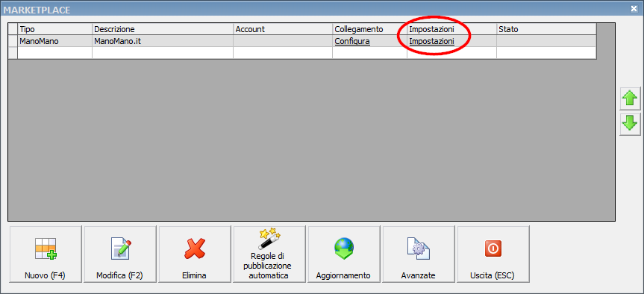Open the Impostazioni link in ManoMano row
The image size is (644, 294).
coord(431,41)
